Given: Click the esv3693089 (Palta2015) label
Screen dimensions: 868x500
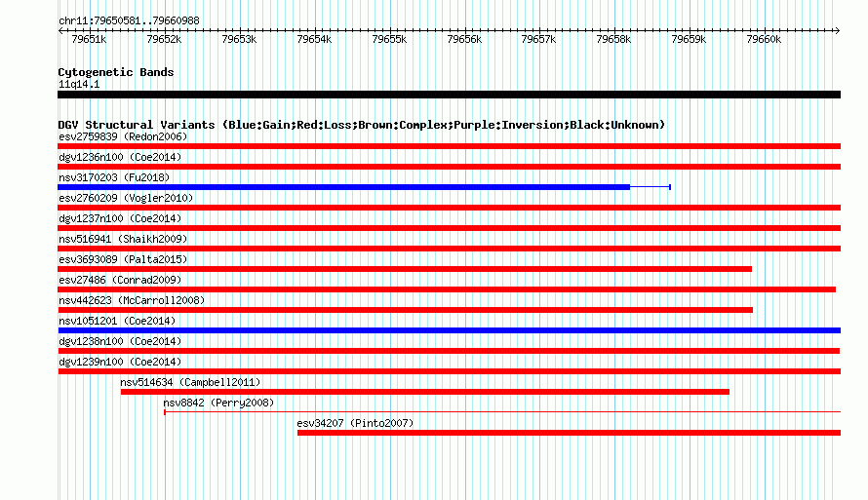Looking at the screenshot, I should pyautogui.click(x=123, y=259).
